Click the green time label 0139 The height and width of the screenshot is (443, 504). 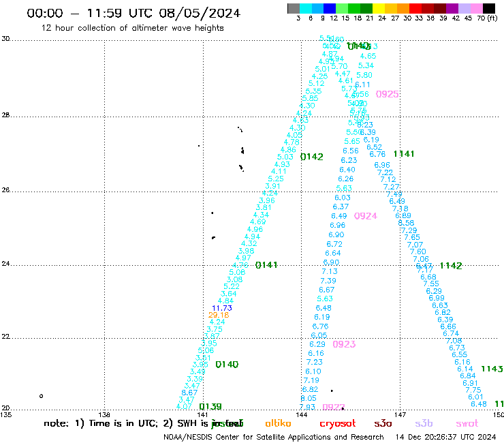[210, 407]
